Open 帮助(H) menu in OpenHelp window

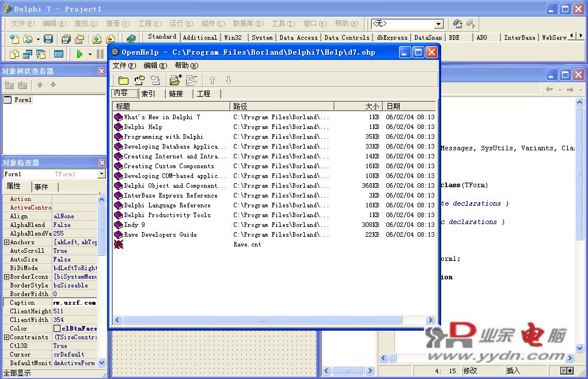pos(187,66)
